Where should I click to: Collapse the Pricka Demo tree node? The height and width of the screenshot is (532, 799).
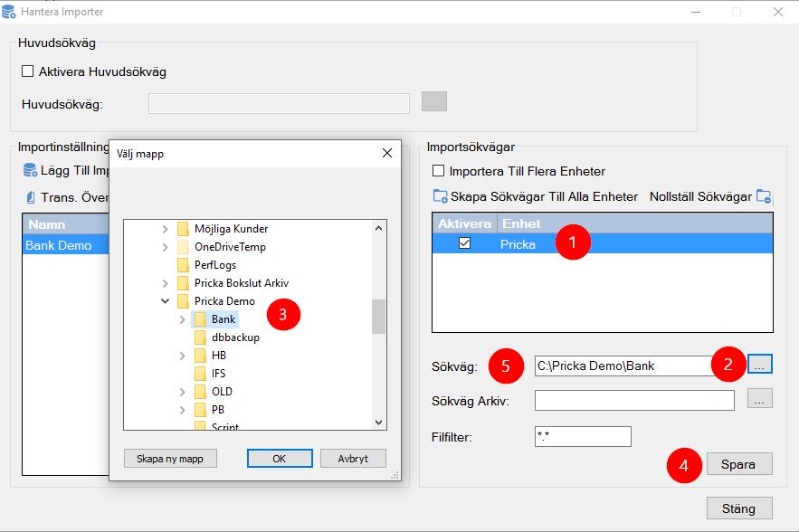[x=165, y=301]
